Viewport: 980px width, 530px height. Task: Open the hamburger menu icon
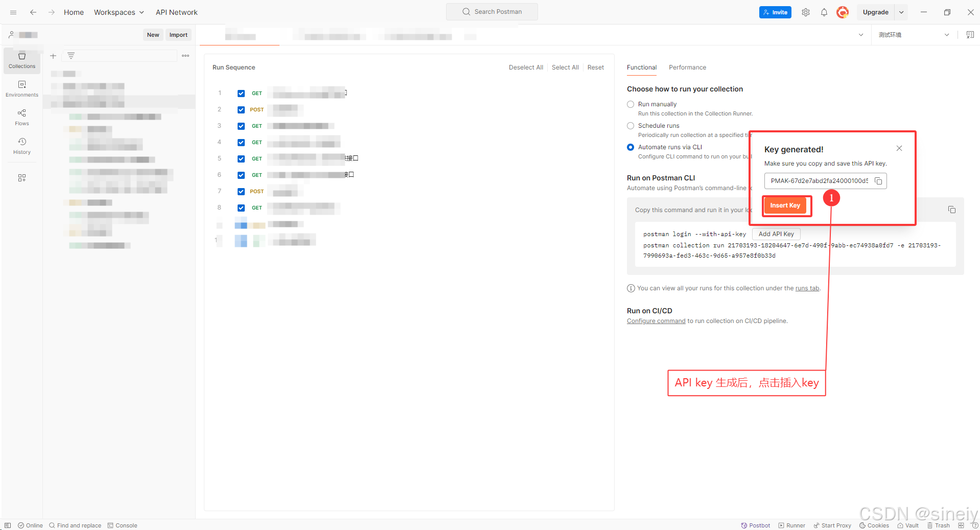[x=13, y=12]
